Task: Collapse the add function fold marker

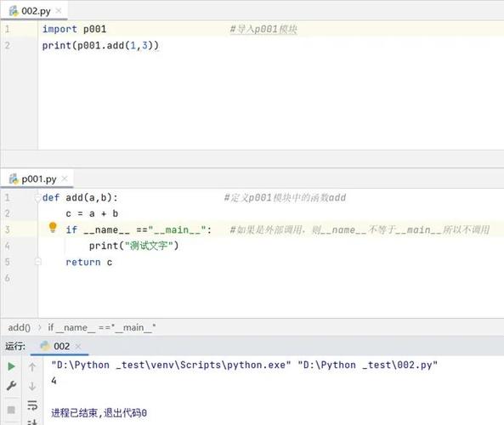Action: tap(38, 198)
